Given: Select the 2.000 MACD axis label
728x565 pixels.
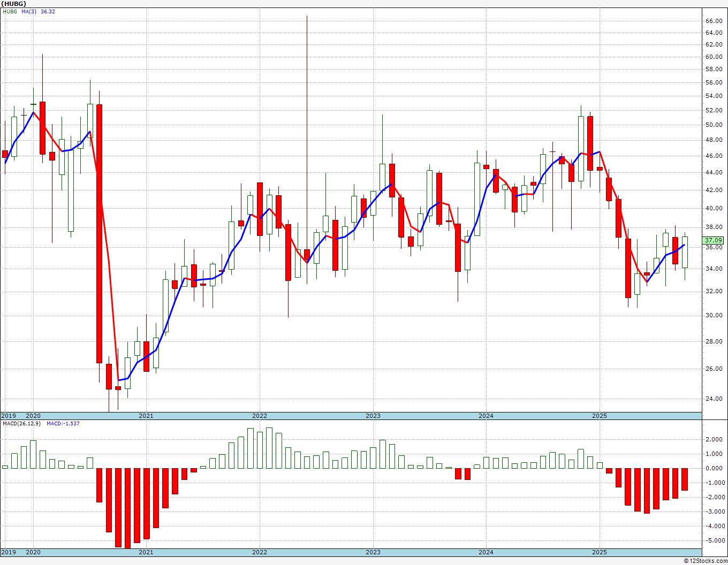Looking at the screenshot, I should point(715,439).
